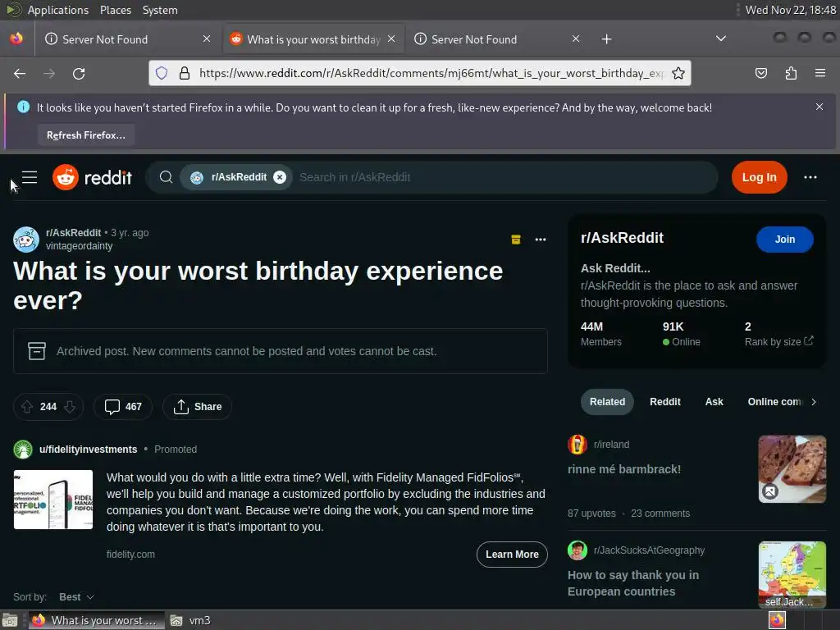Click the yellow archived post icon

coord(515,240)
